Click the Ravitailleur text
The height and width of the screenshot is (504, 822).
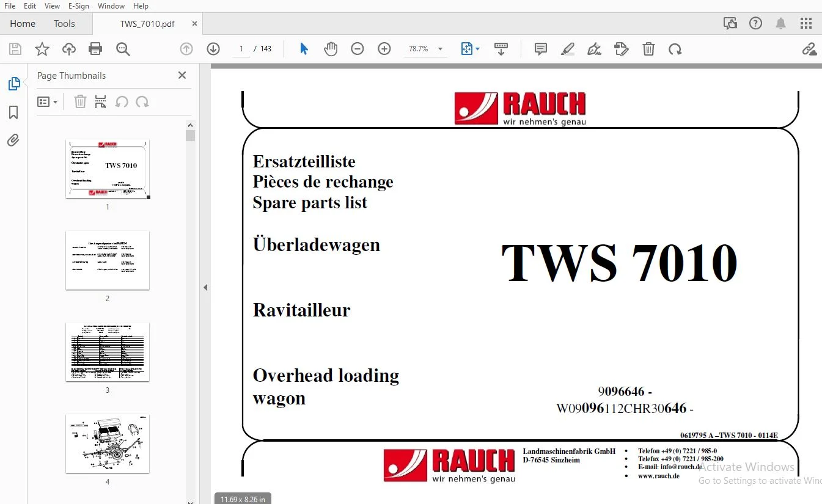(x=301, y=310)
